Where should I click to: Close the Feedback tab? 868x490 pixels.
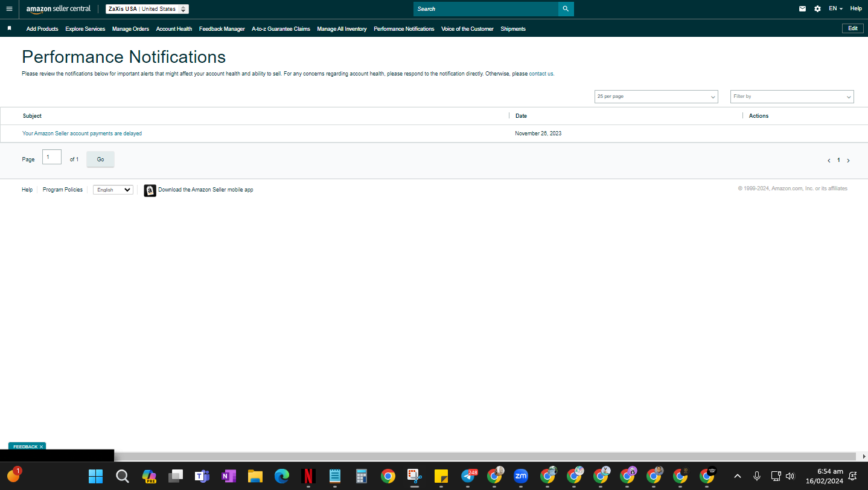coord(41,446)
